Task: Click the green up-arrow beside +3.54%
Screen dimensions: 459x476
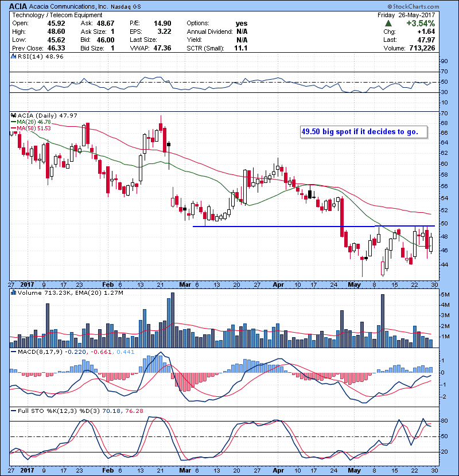Action: point(388,24)
